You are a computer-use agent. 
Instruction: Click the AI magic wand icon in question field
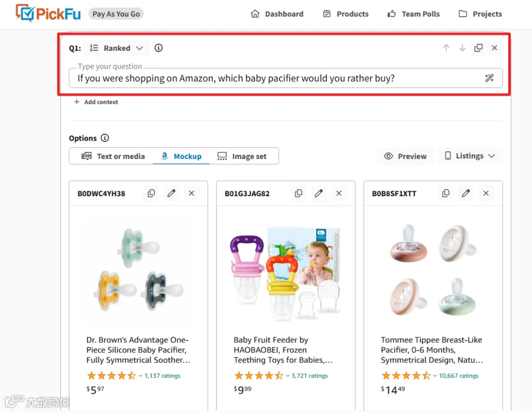click(x=489, y=78)
